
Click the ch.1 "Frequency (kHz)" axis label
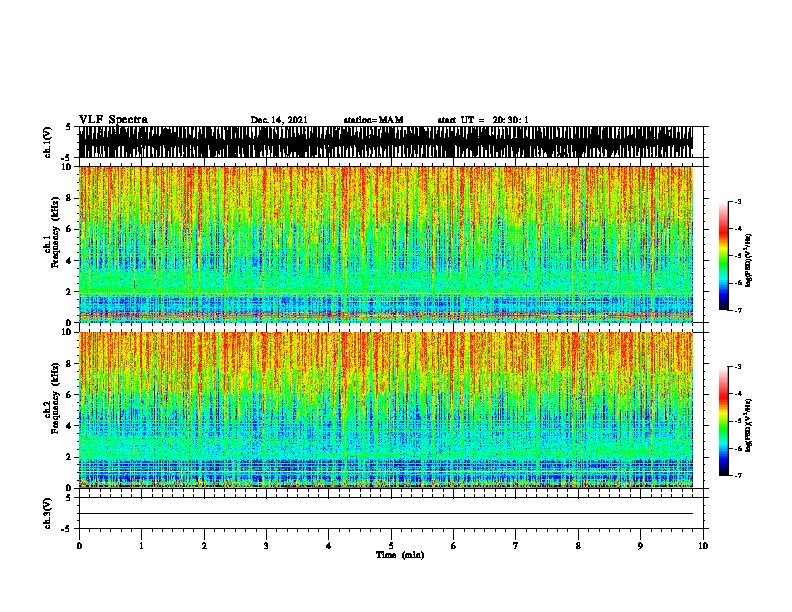[x=55, y=233]
